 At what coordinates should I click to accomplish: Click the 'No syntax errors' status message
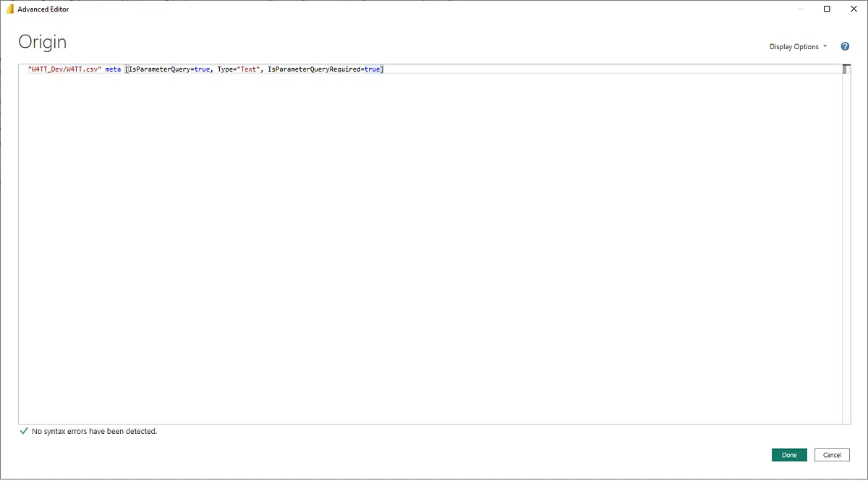[95, 432]
